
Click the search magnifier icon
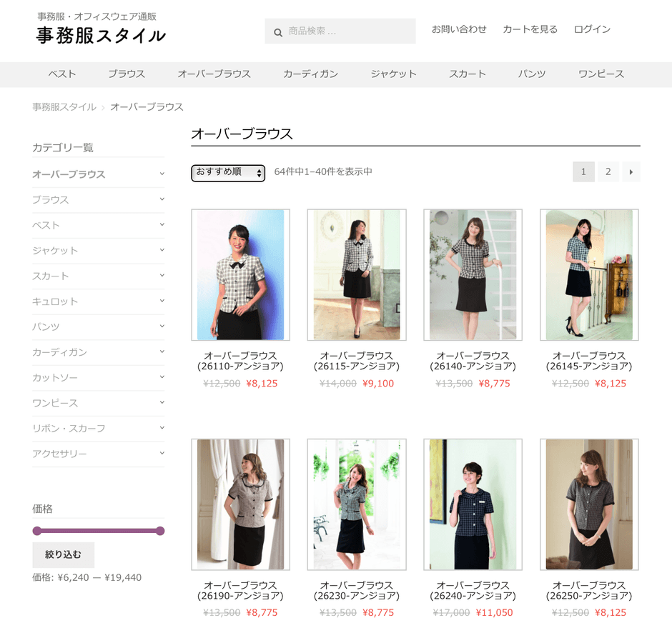click(x=277, y=31)
